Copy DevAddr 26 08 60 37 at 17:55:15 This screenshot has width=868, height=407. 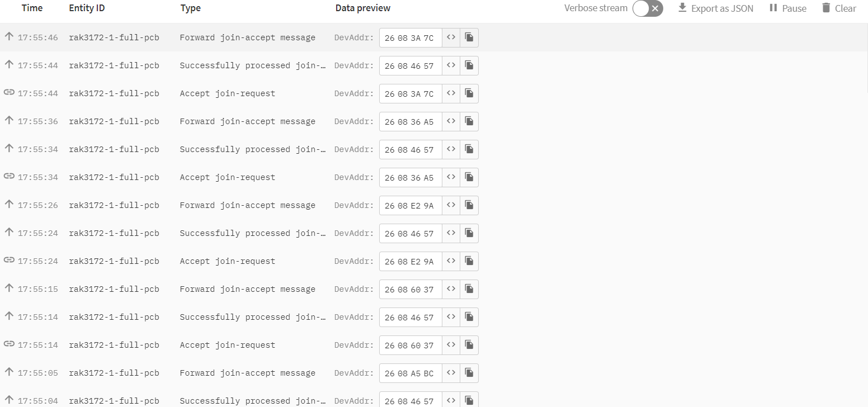tap(469, 289)
